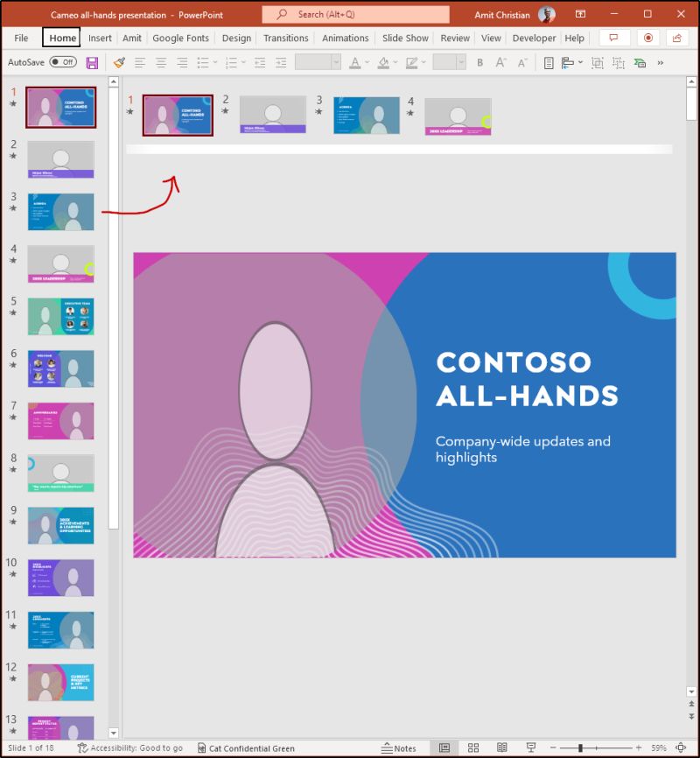Screen dimensions: 700x758
Task: Apply numbered list formatting
Action: (231, 62)
